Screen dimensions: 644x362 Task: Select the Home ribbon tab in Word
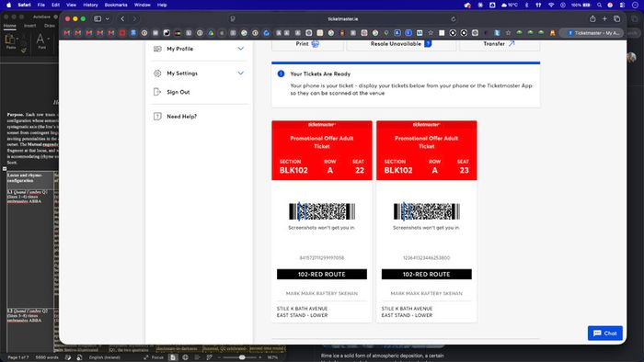(10, 26)
